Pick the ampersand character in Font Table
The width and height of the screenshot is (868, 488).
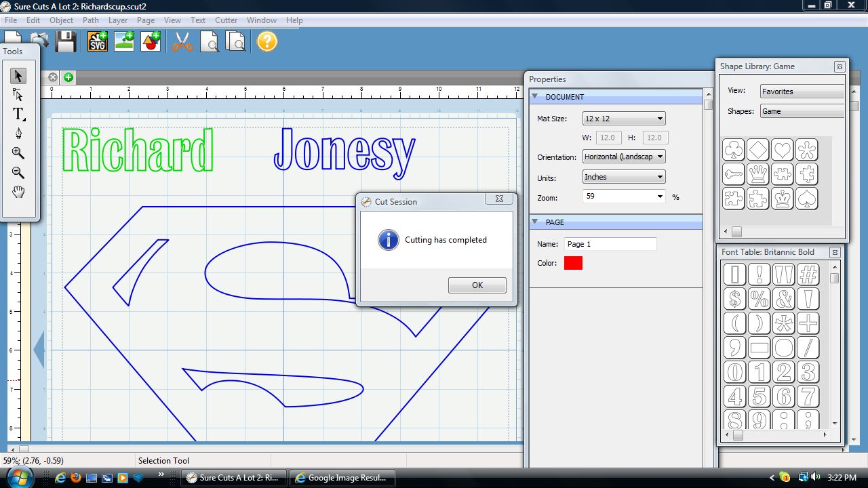coord(784,298)
